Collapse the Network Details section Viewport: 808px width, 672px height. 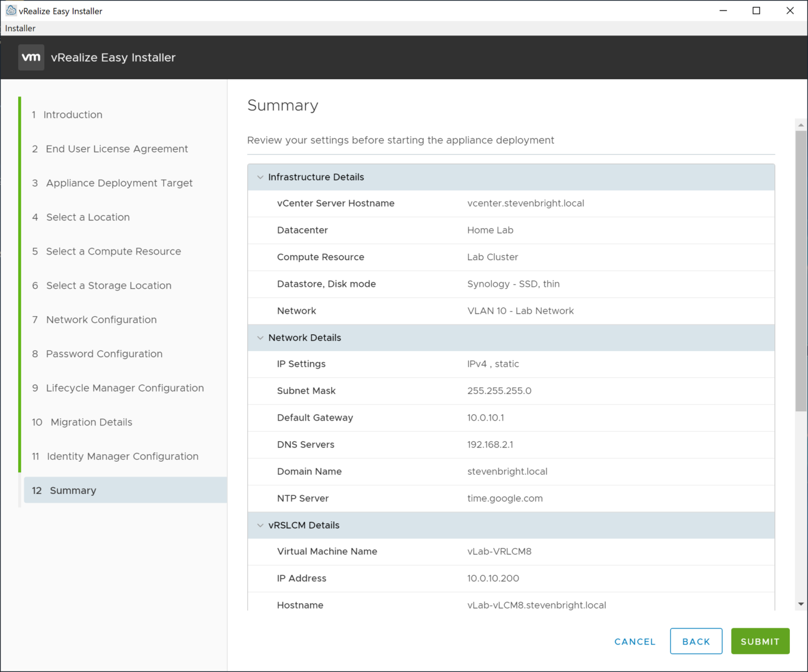(260, 338)
